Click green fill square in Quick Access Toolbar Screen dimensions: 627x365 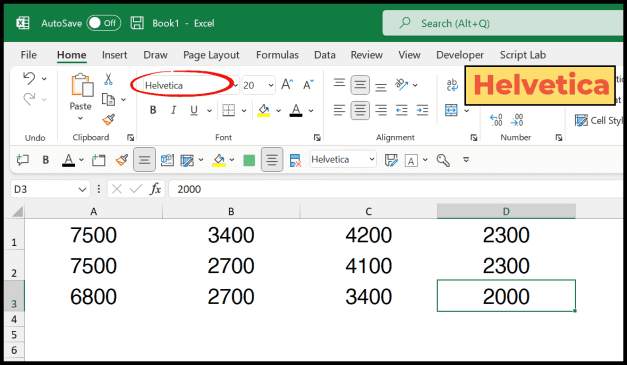249,160
